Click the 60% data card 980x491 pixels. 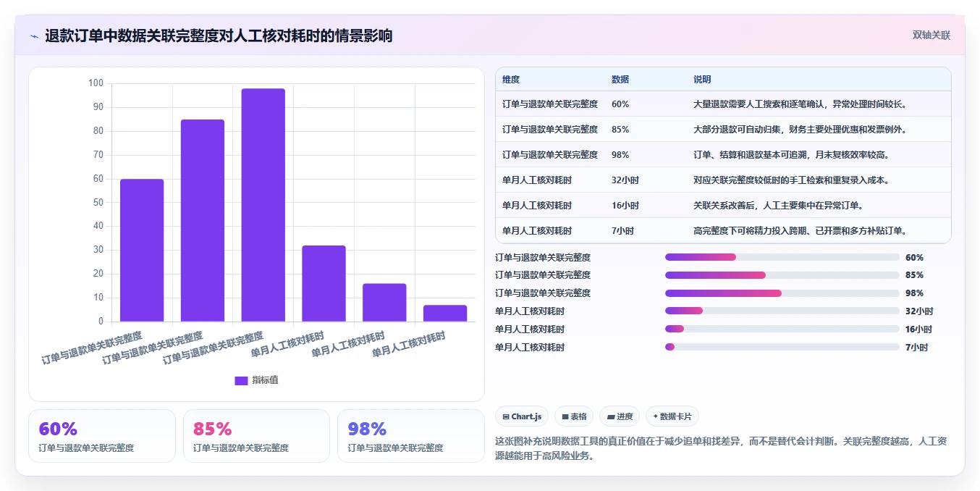click(x=102, y=436)
